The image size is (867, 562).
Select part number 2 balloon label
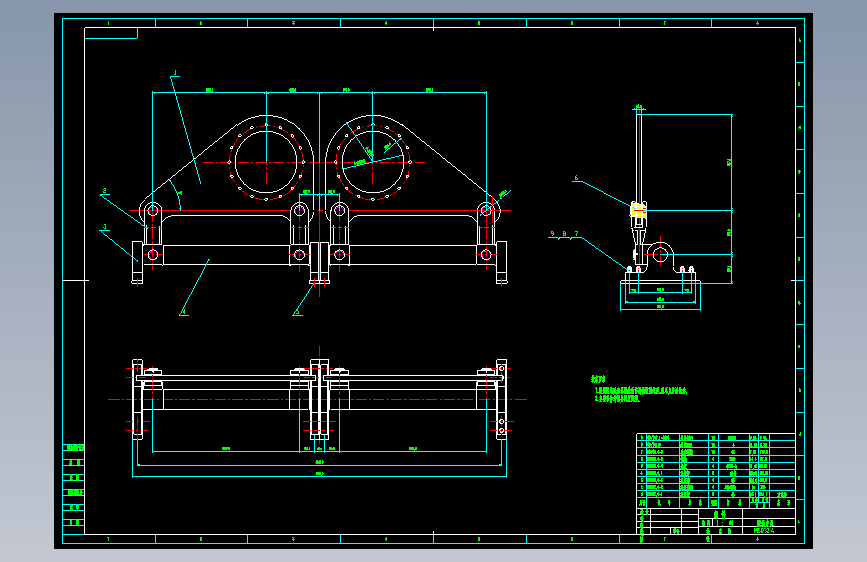click(x=105, y=191)
